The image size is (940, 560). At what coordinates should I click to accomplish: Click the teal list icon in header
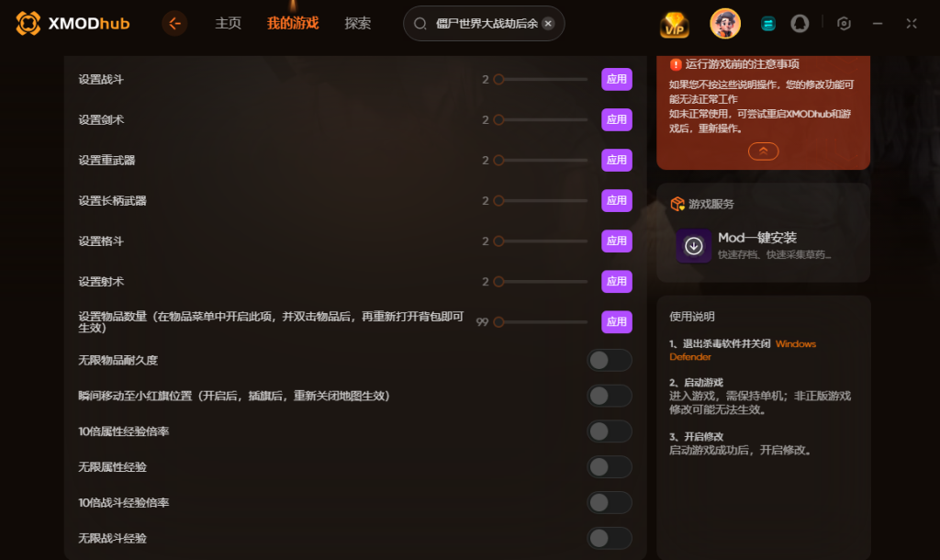768,24
